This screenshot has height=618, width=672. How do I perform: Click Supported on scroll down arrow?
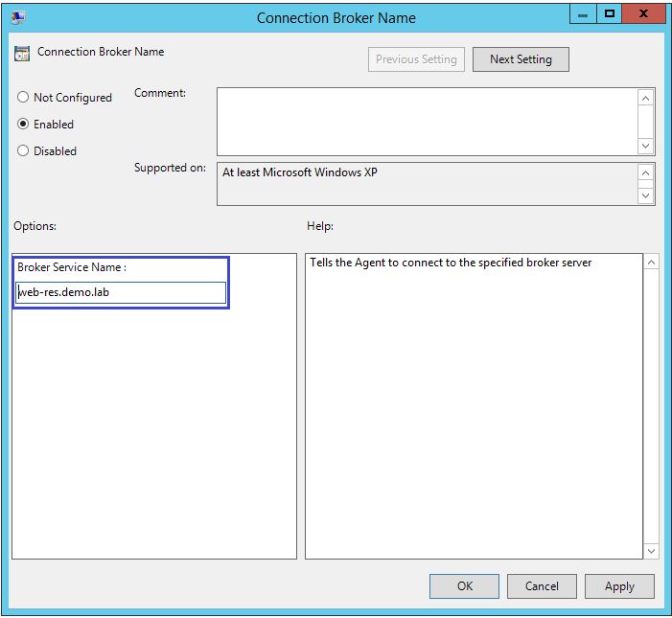[646, 195]
